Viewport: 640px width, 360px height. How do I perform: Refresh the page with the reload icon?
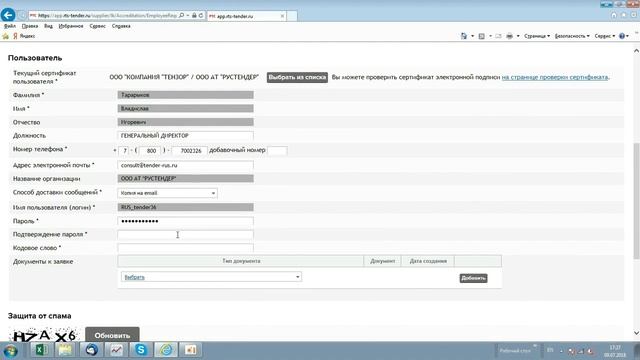[201, 16]
